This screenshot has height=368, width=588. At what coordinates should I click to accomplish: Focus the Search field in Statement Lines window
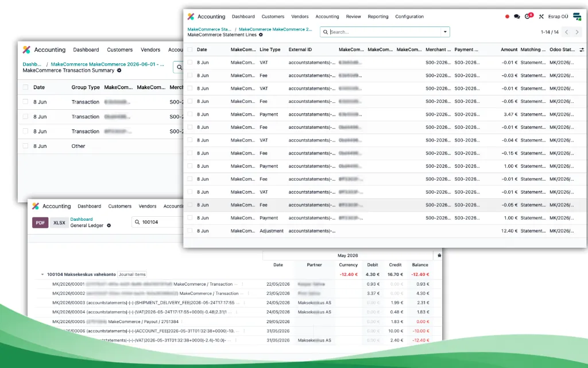coord(385,32)
